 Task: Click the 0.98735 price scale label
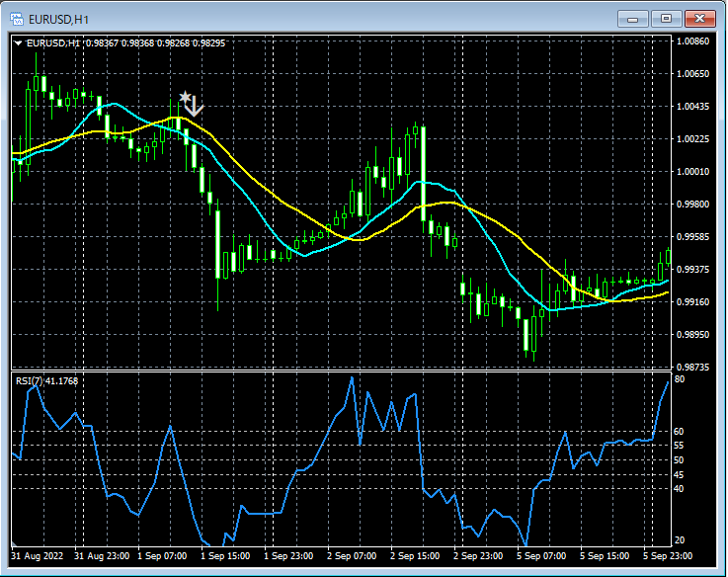coord(692,367)
